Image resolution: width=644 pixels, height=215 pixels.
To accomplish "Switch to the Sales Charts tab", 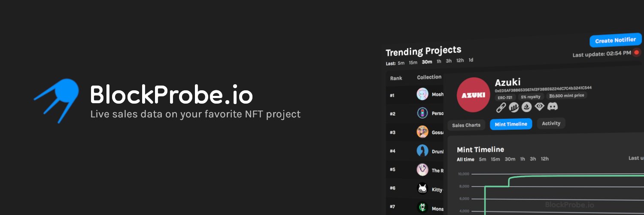I will [466, 125].
